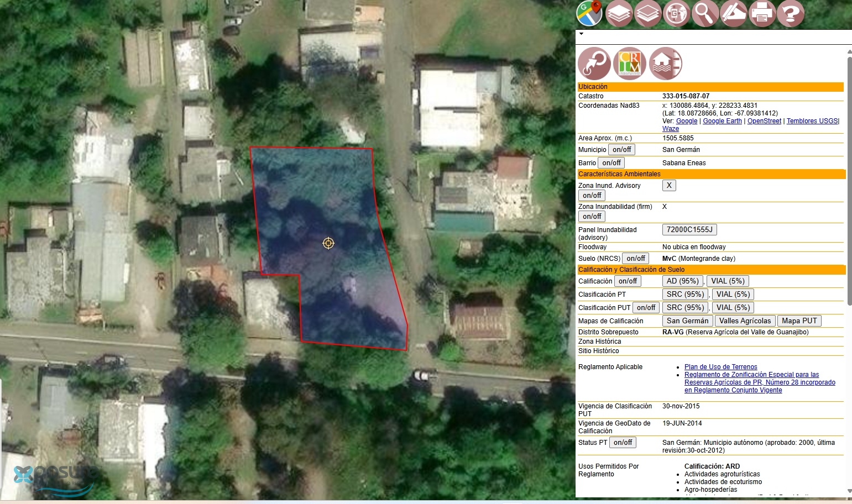852x504 pixels.
Task: Click the curved-arrow link icon above Ubicación
Action: click(594, 64)
